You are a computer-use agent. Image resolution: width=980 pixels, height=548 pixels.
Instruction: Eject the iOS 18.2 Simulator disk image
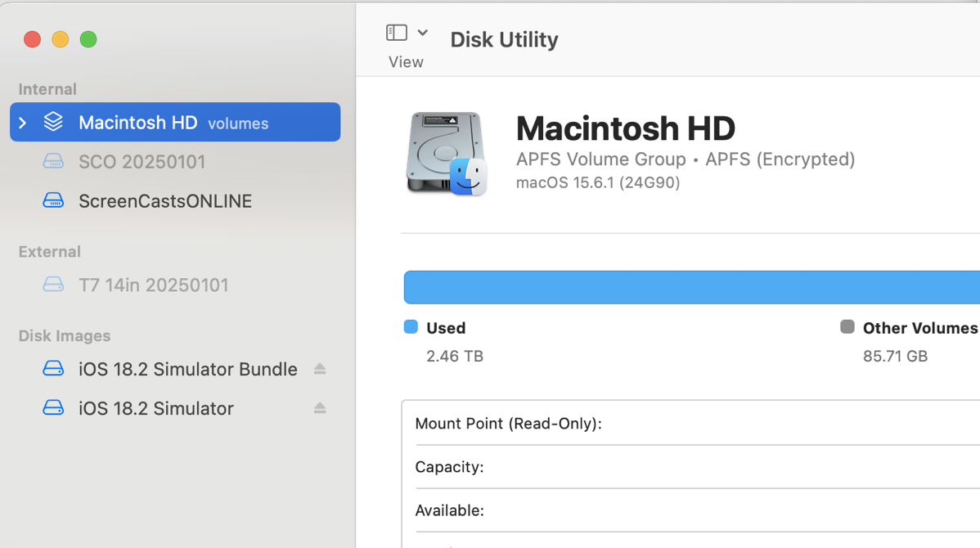click(x=320, y=408)
